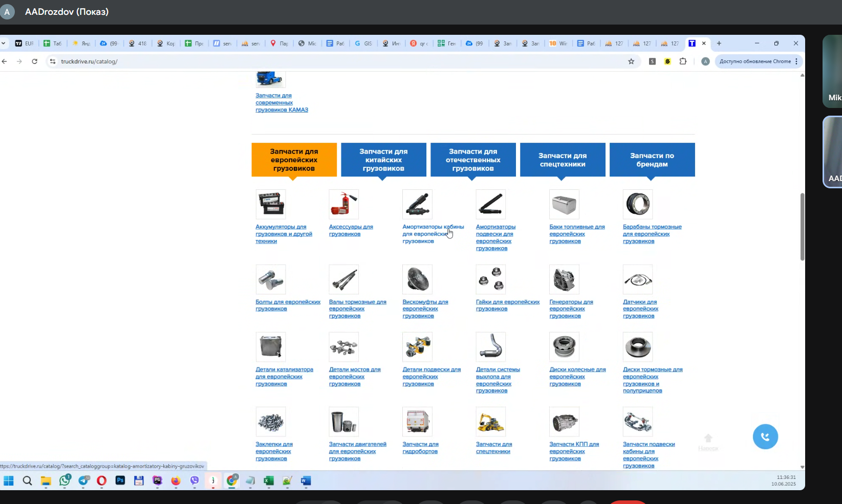Open link Валы тормозные для европейских грузовиков
Image resolution: width=842 pixels, height=504 pixels.
358,309
